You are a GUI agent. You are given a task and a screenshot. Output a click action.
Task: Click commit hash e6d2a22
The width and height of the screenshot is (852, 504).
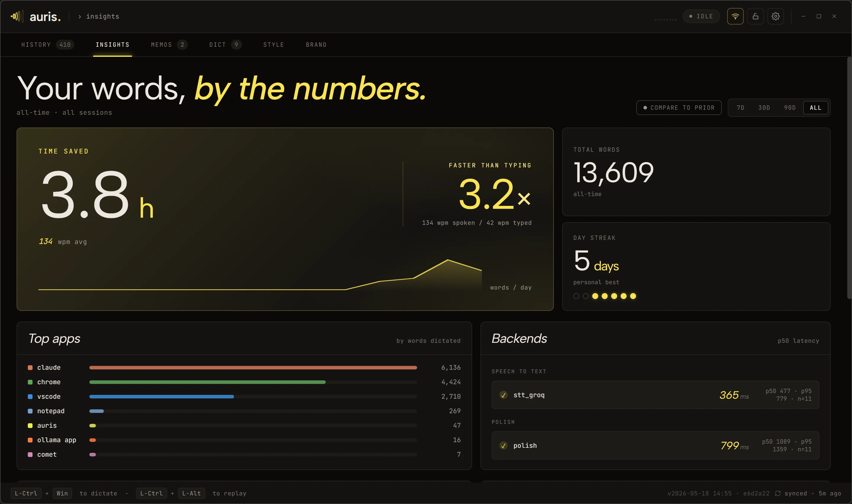(756, 493)
